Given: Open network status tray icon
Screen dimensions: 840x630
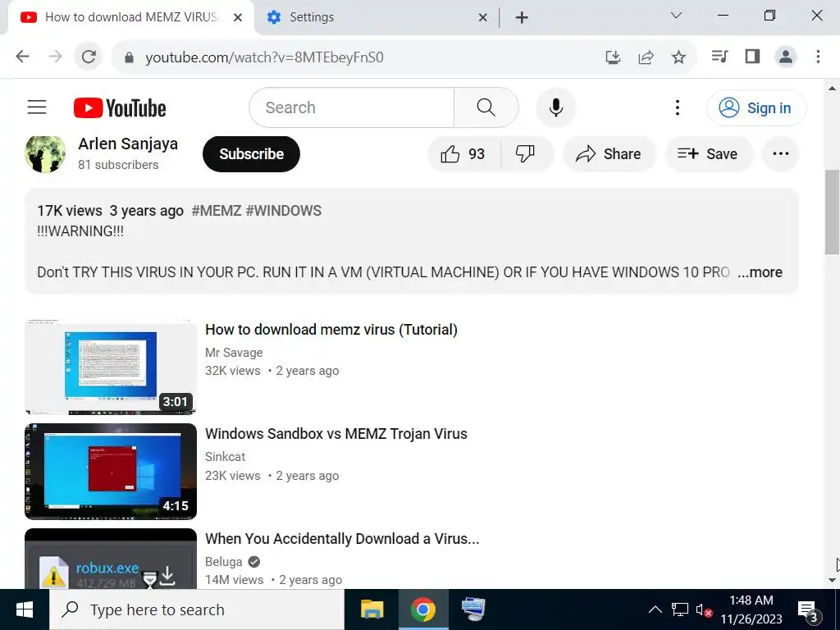Looking at the screenshot, I should click(680, 609).
